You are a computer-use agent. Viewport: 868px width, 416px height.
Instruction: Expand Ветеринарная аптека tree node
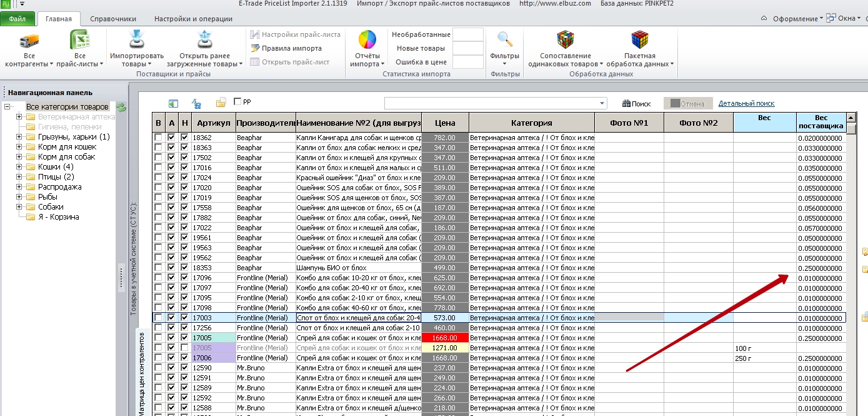click(19, 117)
